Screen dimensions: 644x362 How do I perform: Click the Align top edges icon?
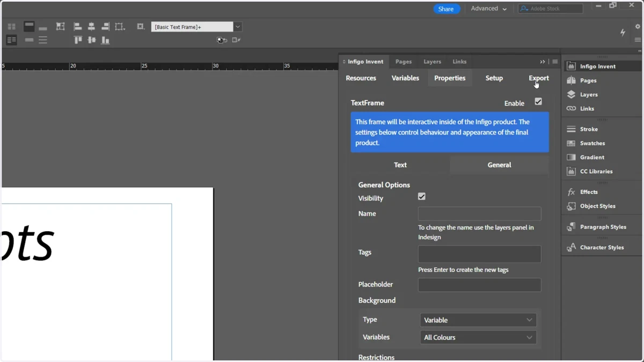tap(78, 40)
